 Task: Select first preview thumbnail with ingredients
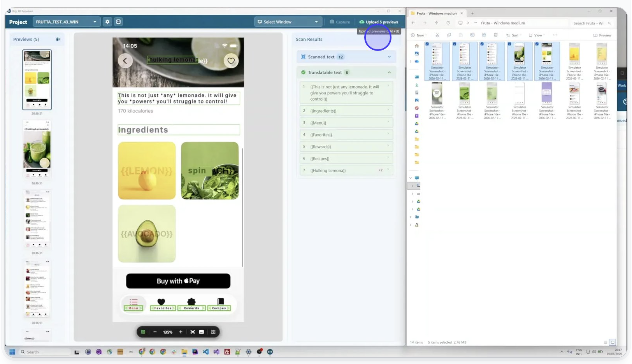[37, 80]
